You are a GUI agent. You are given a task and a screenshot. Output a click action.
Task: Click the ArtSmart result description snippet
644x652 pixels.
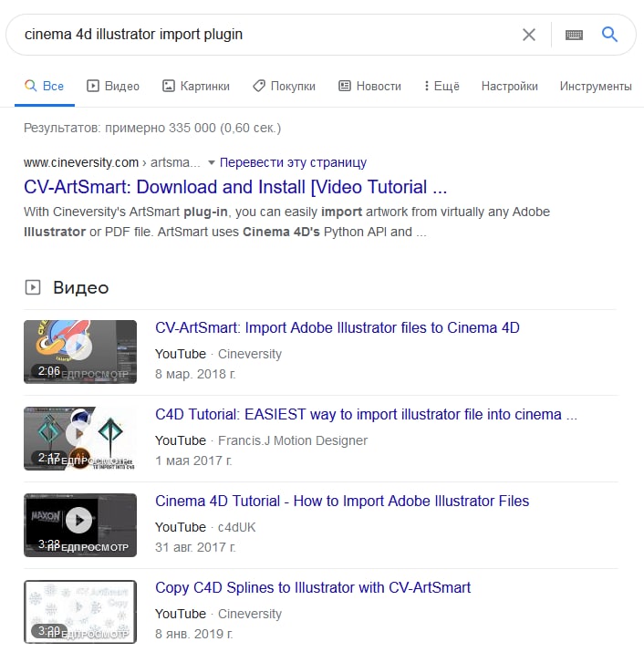(286, 222)
